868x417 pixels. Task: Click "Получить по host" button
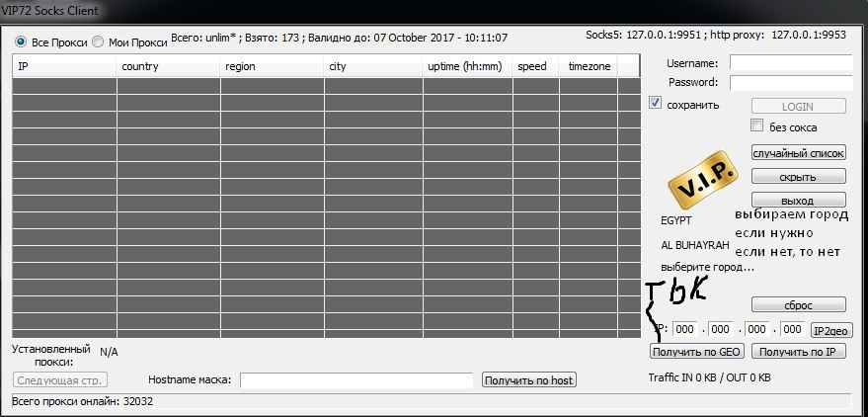point(528,380)
